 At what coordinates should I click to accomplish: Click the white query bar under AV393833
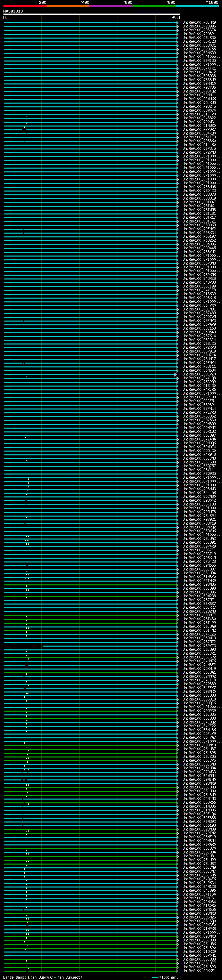pyautogui.click(x=92, y=14)
